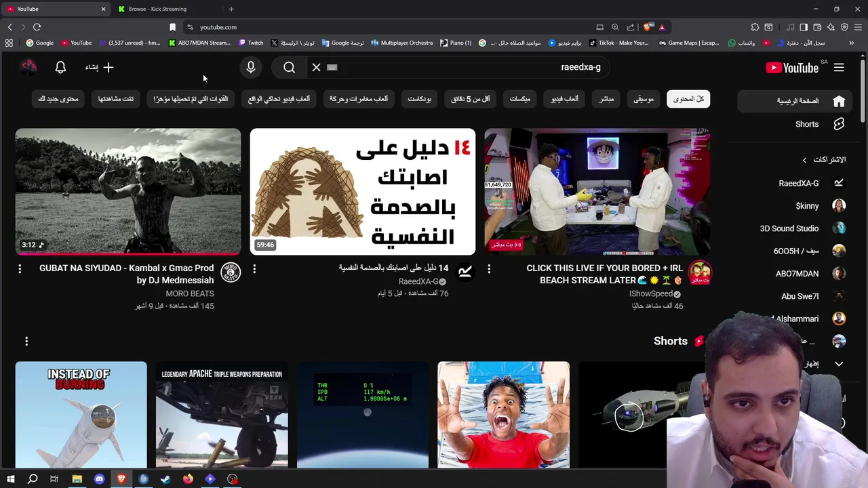
Task: Select the بودكاست filter chip
Action: pos(420,99)
